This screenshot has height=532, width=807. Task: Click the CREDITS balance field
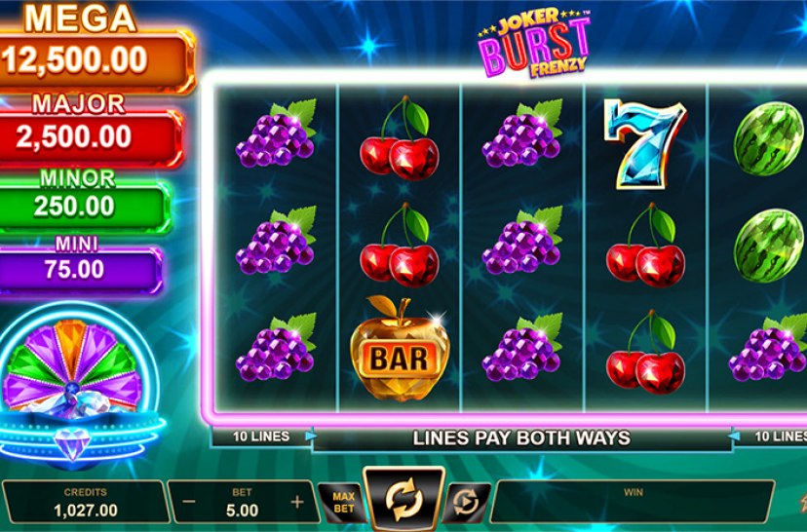[86, 502]
